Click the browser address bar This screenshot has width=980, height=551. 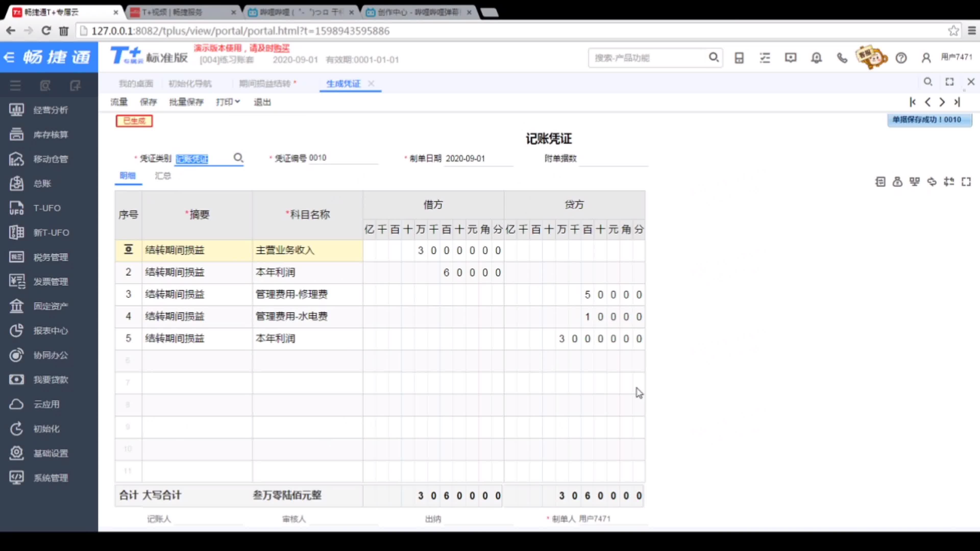coord(510,31)
